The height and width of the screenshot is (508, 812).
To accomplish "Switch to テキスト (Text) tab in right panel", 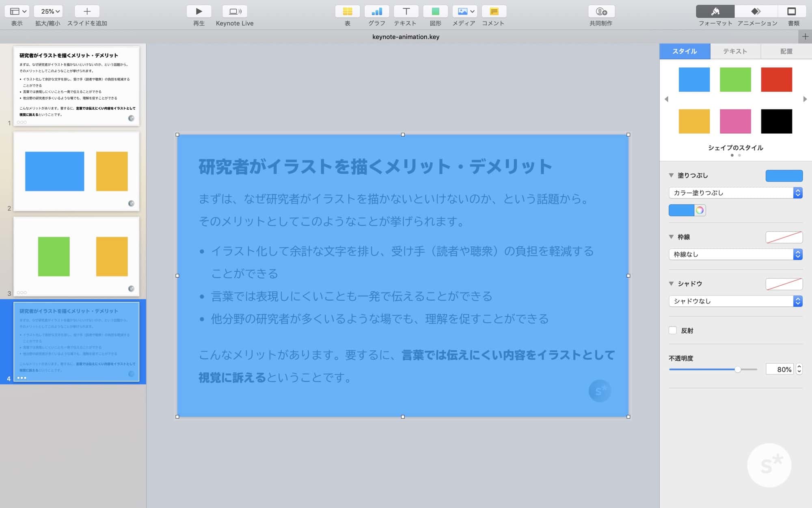I will tap(735, 52).
